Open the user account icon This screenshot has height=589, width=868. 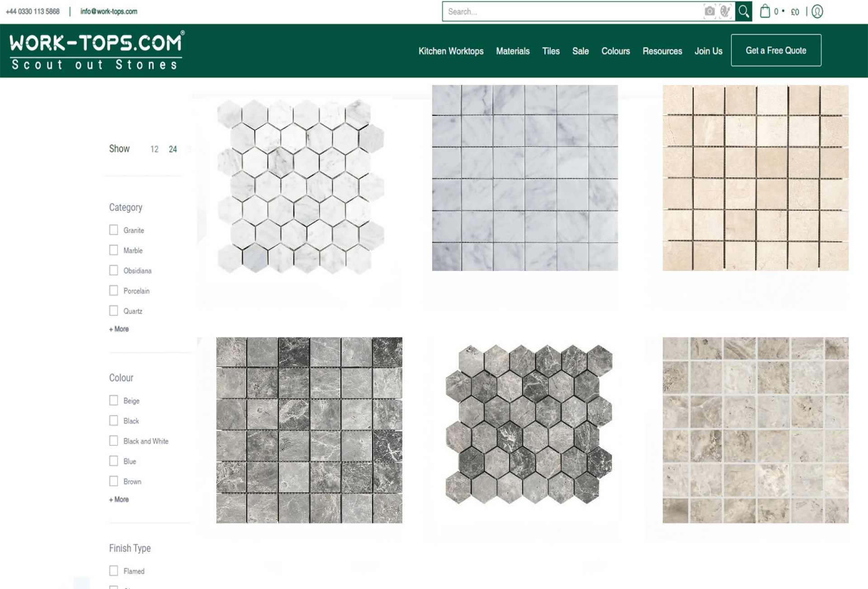tap(817, 11)
